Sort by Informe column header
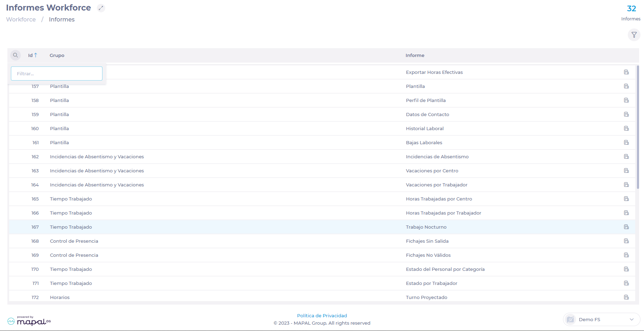The height and width of the screenshot is (331, 644). pos(415,55)
